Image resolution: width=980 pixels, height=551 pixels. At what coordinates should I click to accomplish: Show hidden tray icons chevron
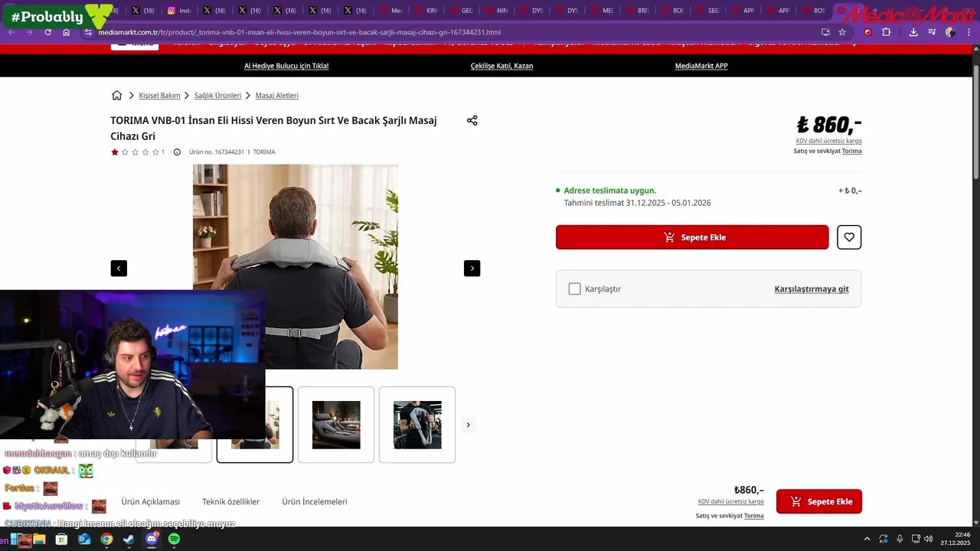tap(867, 539)
